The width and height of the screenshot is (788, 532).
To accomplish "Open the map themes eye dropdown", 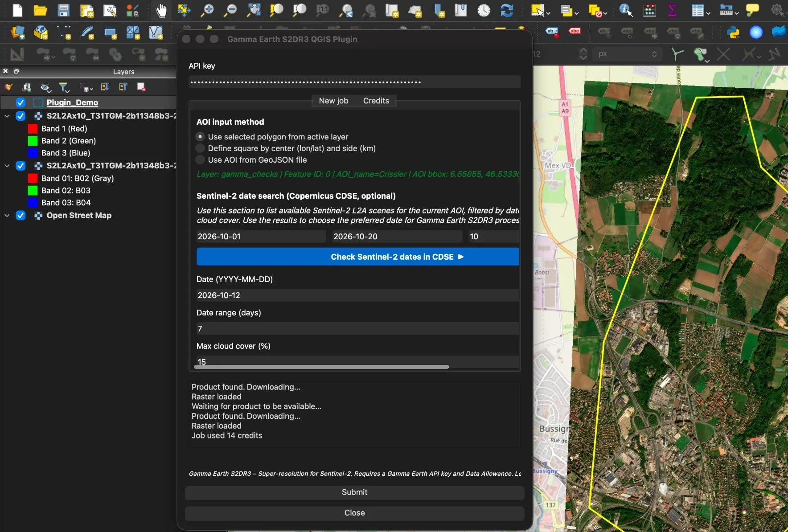I will coord(45,87).
